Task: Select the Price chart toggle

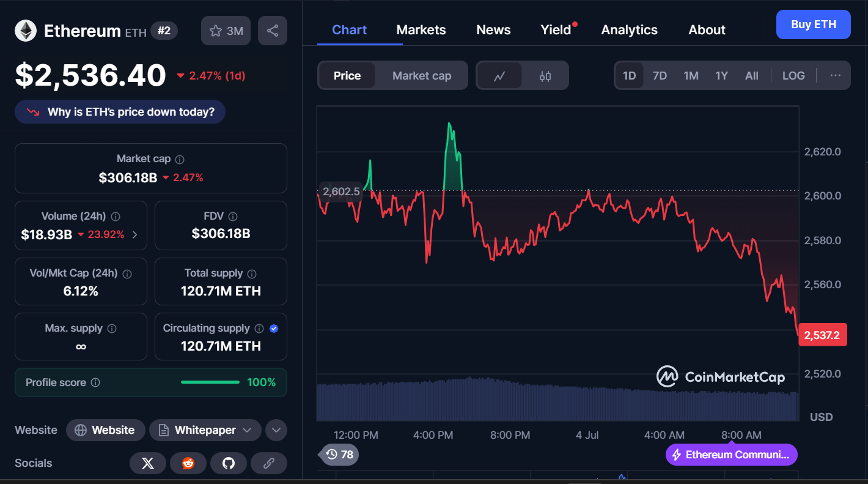Action: click(347, 76)
